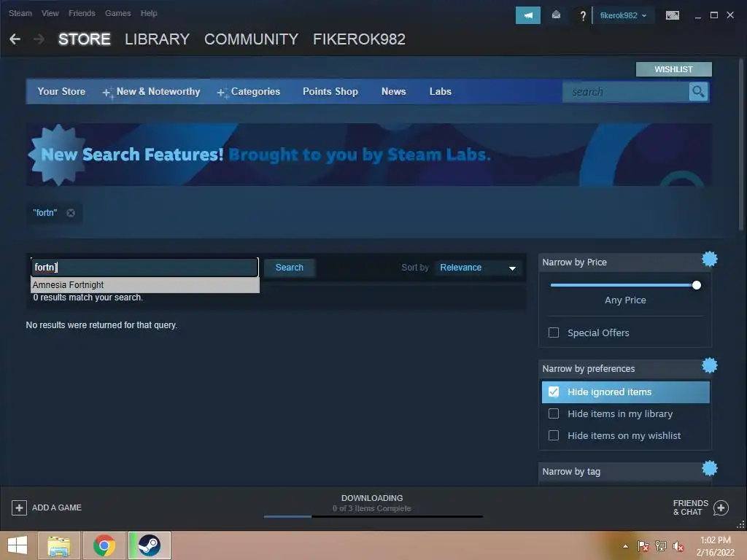Open File Explorer from taskbar
This screenshot has width=747, height=560.
58,545
